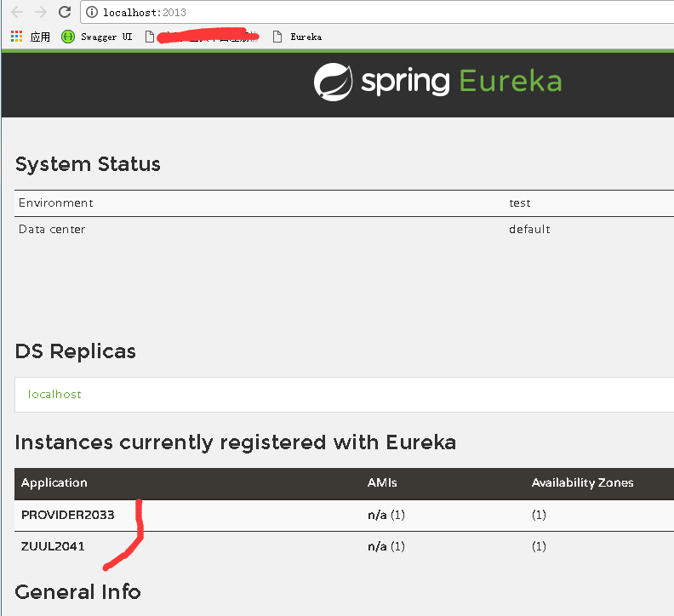This screenshot has width=674, height=616.
Task: Open the Eureka bookmark
Action: tap(305, 37)
